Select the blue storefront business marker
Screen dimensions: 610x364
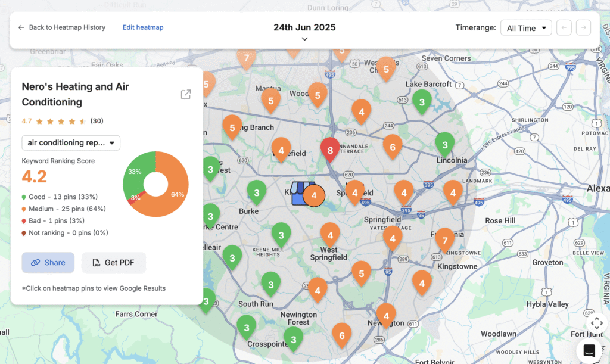300,193
